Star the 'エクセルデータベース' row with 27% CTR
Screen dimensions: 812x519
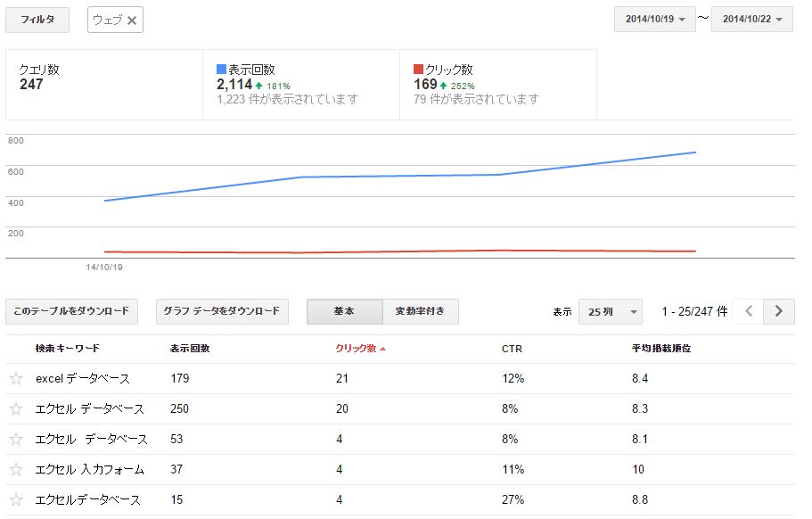click(x=16, y=500)
